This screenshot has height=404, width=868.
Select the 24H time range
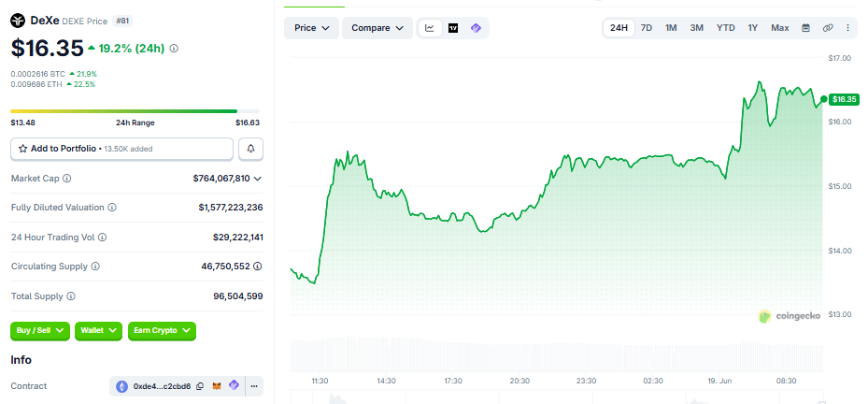click(x=619, y=28)
